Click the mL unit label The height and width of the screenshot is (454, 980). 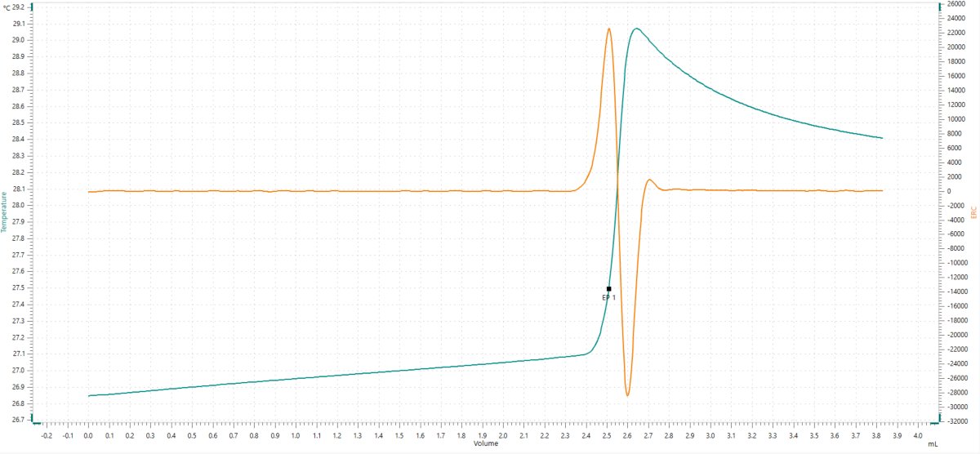click(x=933, y=446)
